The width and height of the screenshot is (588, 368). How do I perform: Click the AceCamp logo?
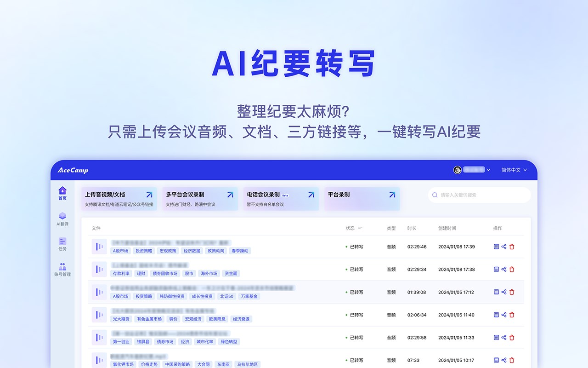tap(73, 170)
